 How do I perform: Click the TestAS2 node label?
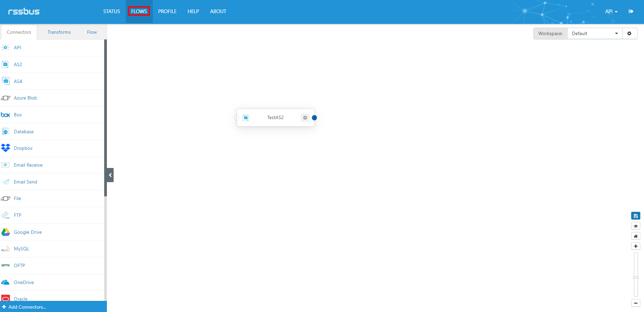point(275,117)
